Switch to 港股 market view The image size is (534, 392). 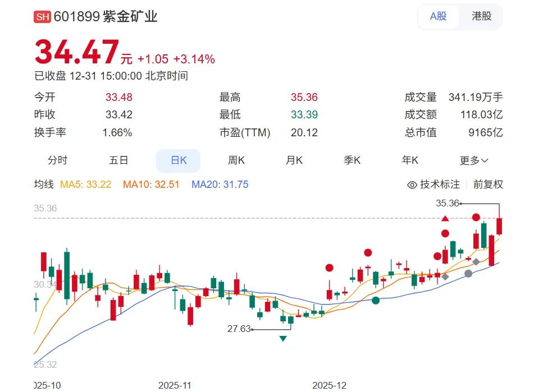[481, 16]
